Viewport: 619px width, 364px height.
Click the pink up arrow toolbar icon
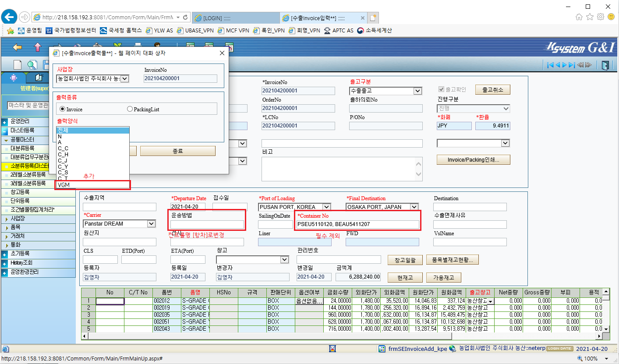coord(38,47)
